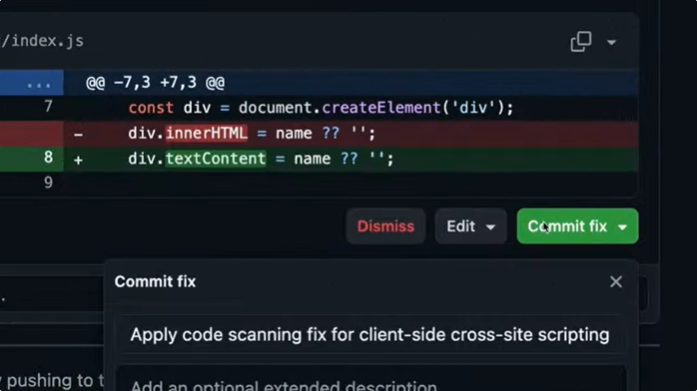Select line number 9 in the diff
The width and height of the screenshot is (697, 391).
[48, 183]
